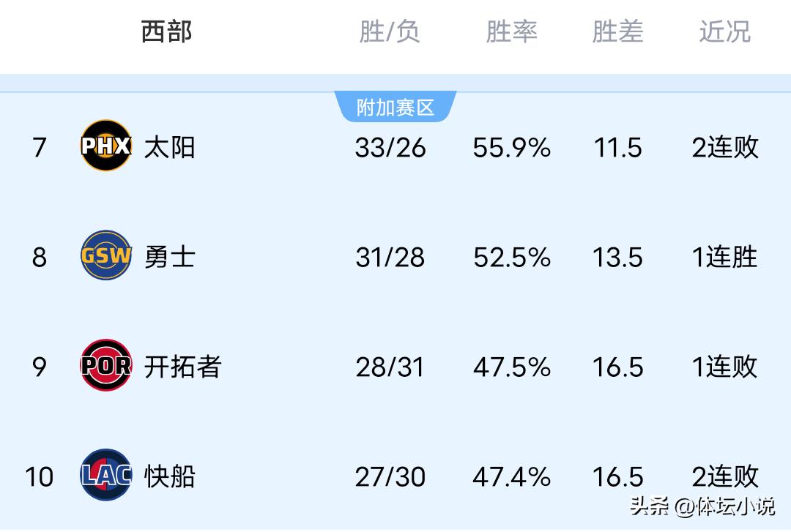The height and width of the screenshot is (532, 791).
Task: Click the Suns 33/26 record
Action: (x=390, y=148)
